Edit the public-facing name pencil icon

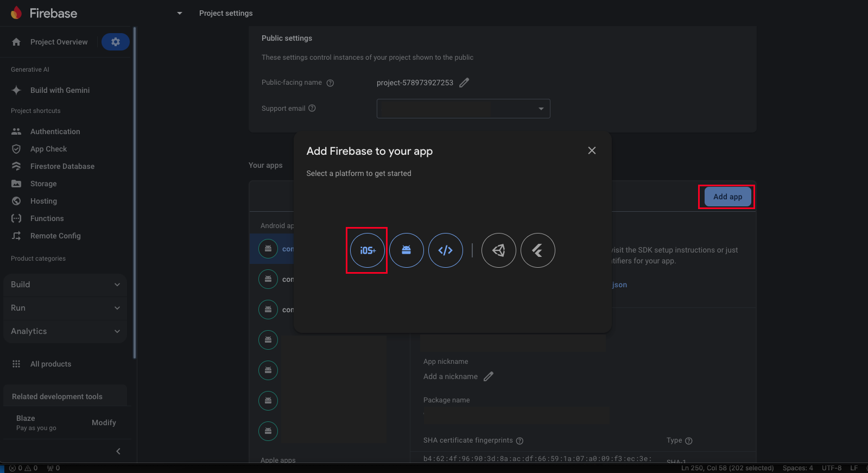(x=464, y=83)
